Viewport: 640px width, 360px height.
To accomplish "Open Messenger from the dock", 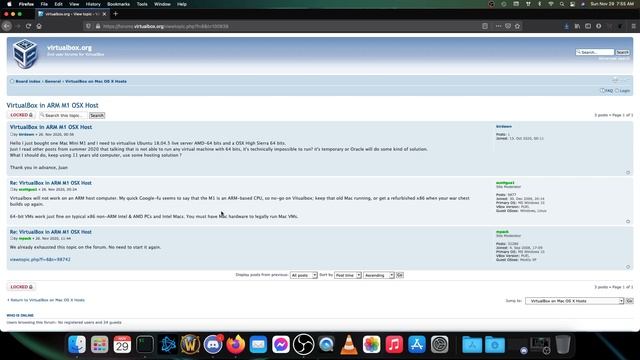I will click(281, 345).
